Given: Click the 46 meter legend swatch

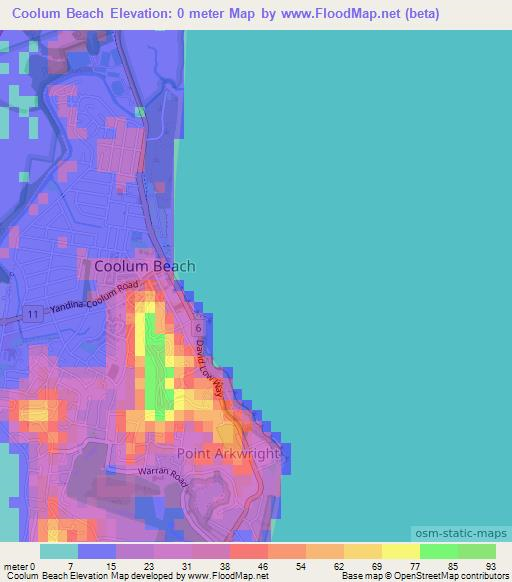Looking at the screenshot, I should click(287, 551).
